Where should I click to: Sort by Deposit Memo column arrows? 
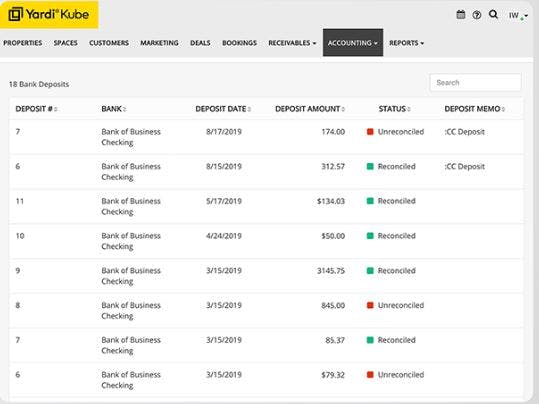click(503, 109)
